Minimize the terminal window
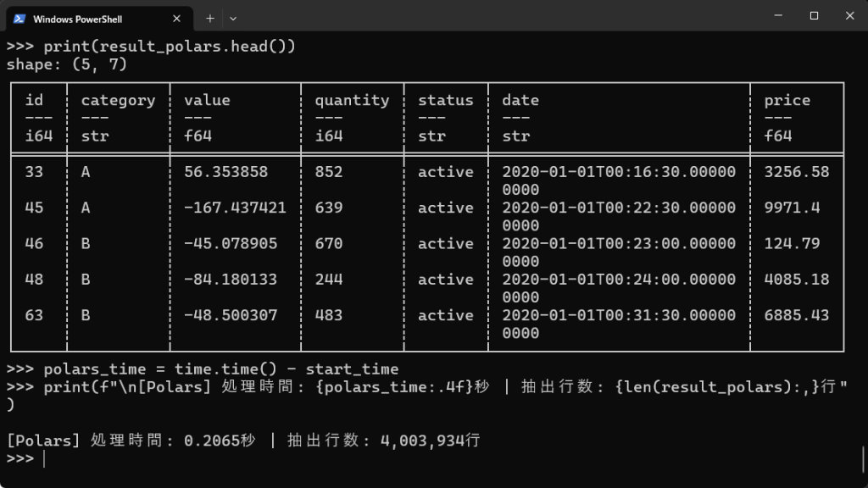 coord(776,15)
